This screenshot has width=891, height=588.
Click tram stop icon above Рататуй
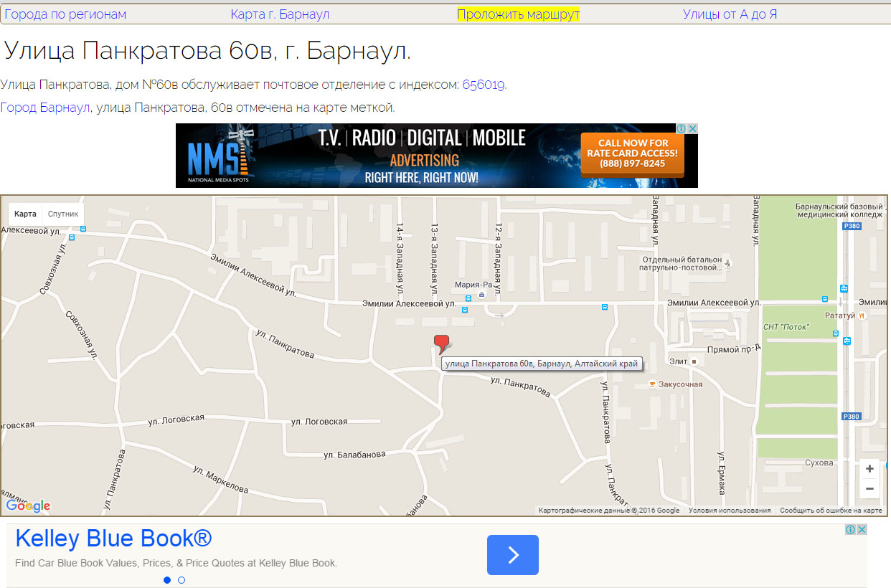[844, 288]
